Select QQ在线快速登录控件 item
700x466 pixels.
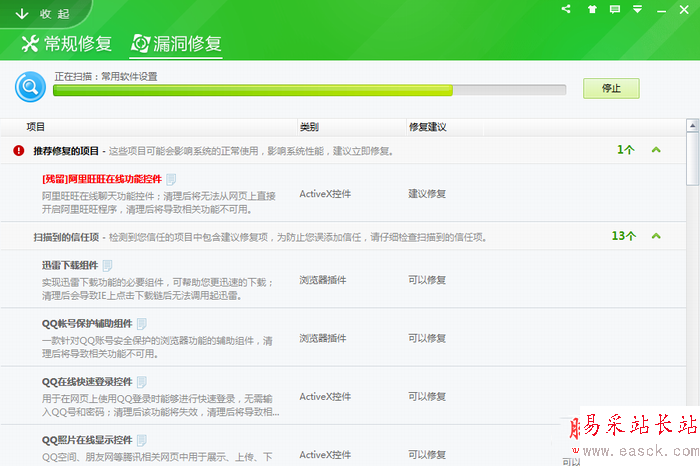click(87, 382)
